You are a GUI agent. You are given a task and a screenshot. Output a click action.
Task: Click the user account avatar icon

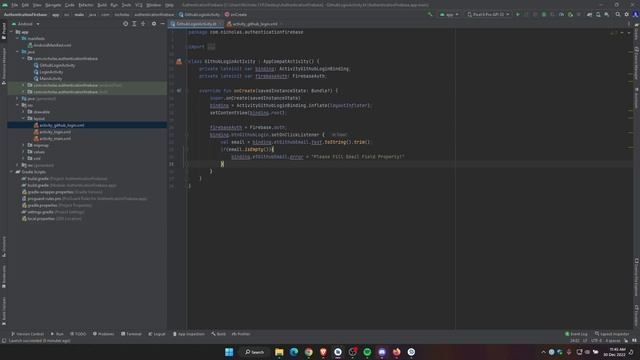(635, 14)
